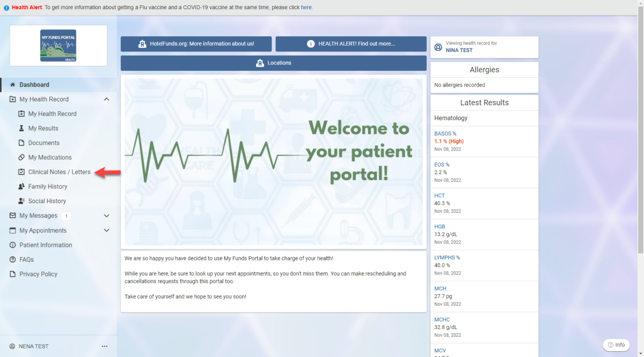Open My Health Record sub-item
This screenshot has height=357, width=644.
point(53,114)
